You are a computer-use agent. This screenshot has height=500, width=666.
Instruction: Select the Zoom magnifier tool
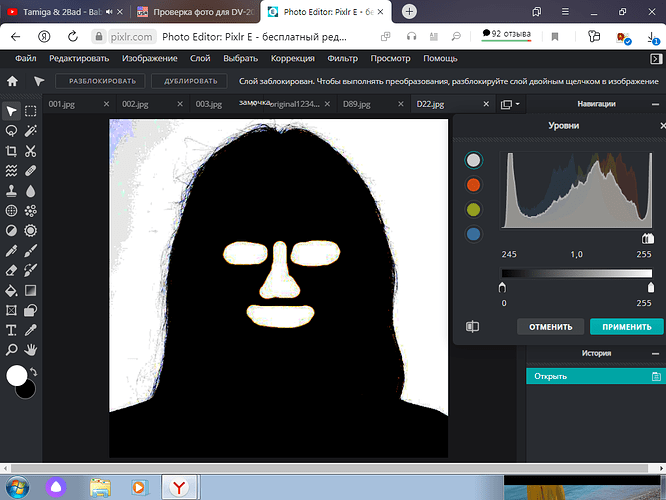(x=11, y=350)
